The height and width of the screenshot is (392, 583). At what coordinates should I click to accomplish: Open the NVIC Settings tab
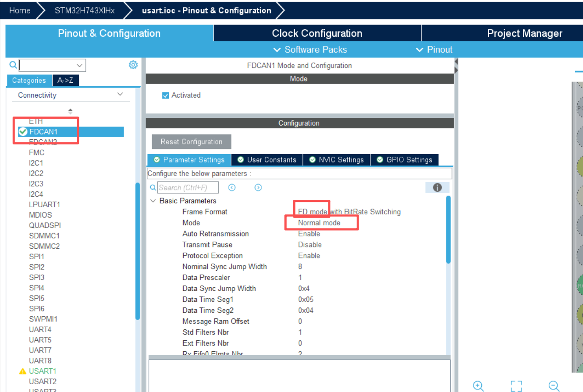click(x=337, y=160)
